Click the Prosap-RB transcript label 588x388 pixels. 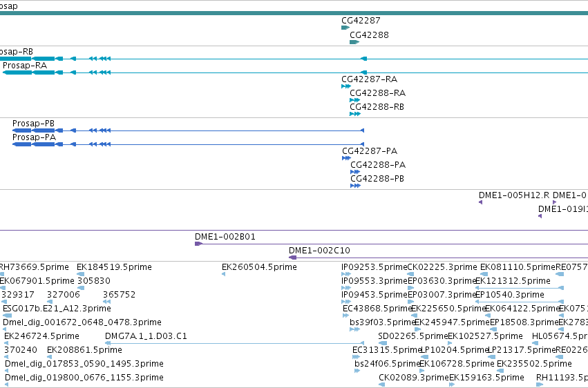17,52
